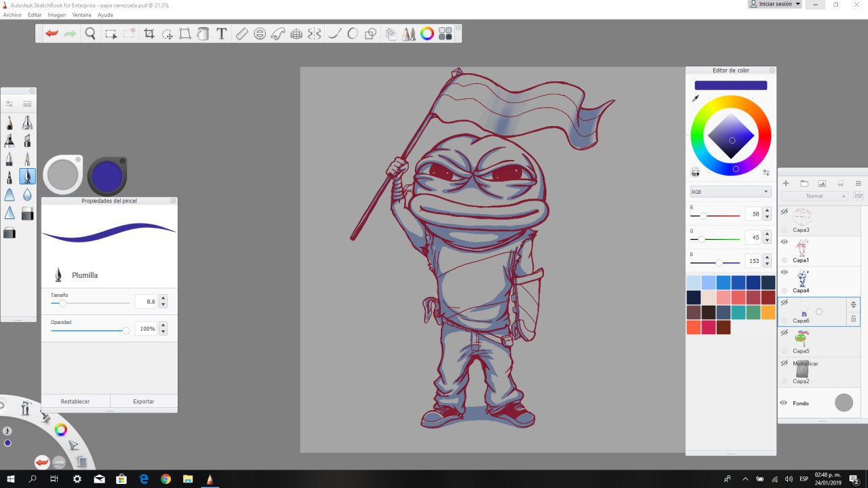This screenshot has width=868, height=488.
Task: Click the Undo red arrow in toolbar
Action: pyautogui.click(x=52, y=34)
